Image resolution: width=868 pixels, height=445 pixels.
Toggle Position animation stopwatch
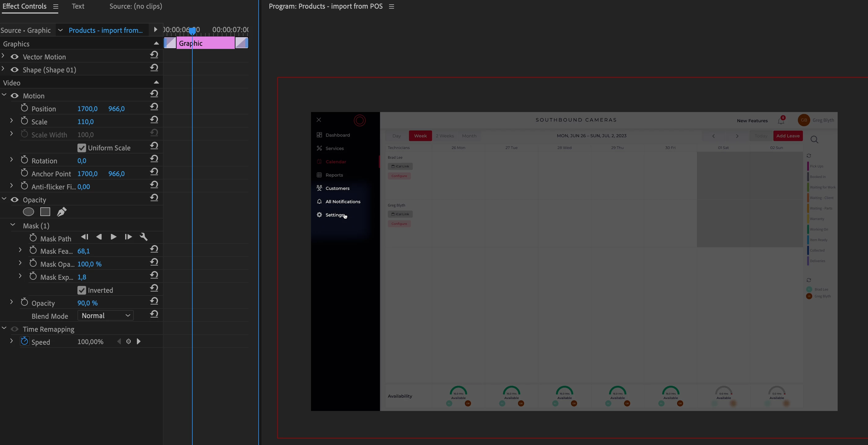click(24, 108)
